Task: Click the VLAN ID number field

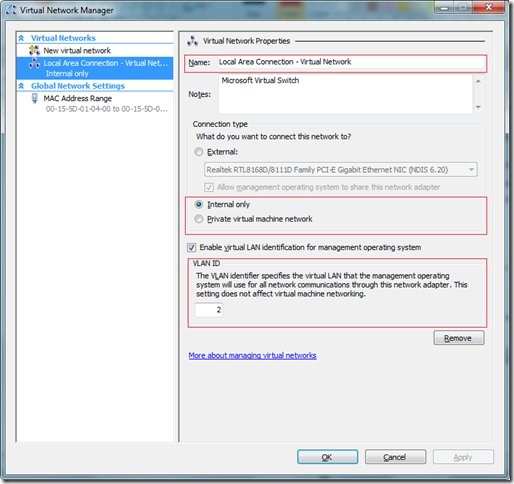Action: (x=209, y=310)
